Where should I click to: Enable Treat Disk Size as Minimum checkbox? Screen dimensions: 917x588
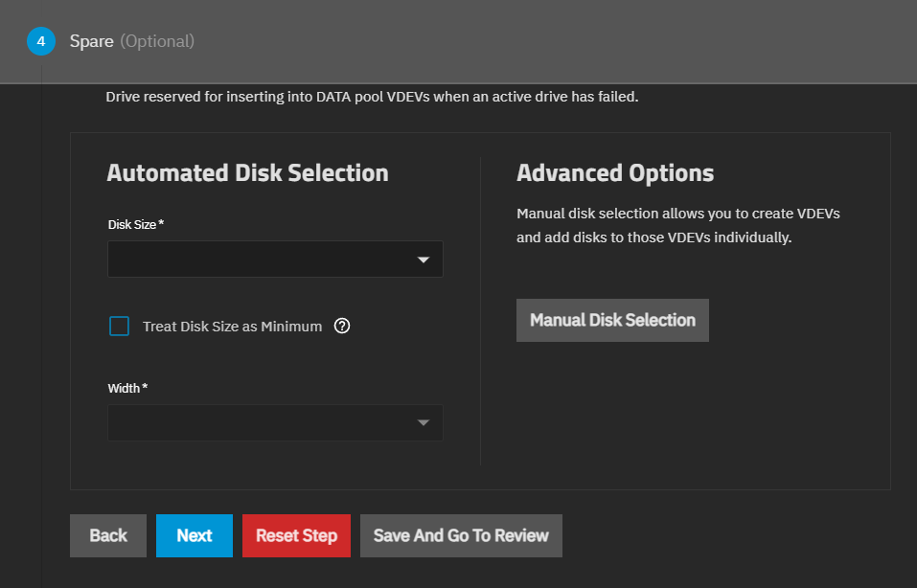click(x=119, y=327)
